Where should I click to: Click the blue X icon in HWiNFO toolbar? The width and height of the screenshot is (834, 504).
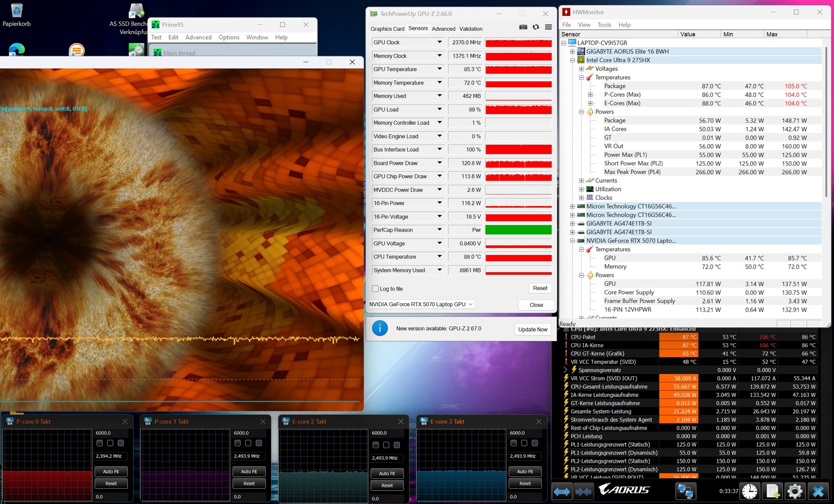coord(818,492)
